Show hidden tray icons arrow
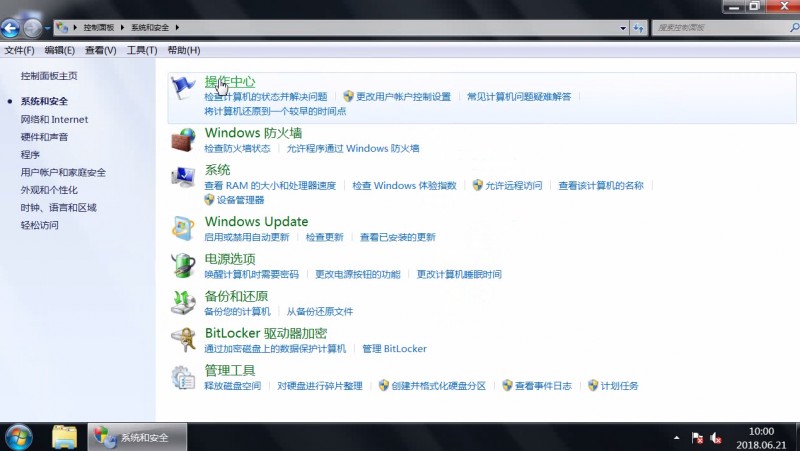Viewport: 800px width, 451px height. [677, 438]
